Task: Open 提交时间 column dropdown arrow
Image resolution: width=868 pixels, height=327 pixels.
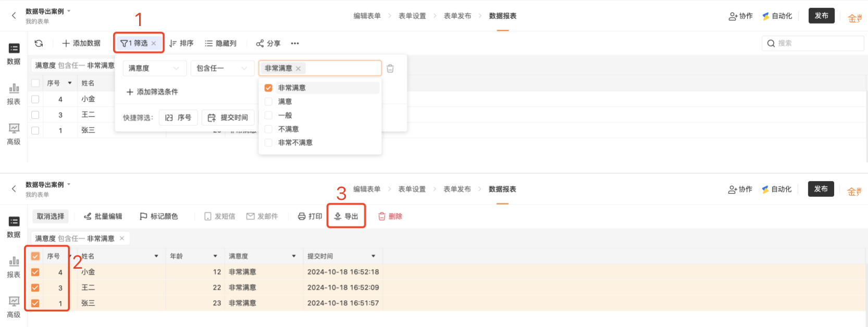Action: (x=374, y=256)
